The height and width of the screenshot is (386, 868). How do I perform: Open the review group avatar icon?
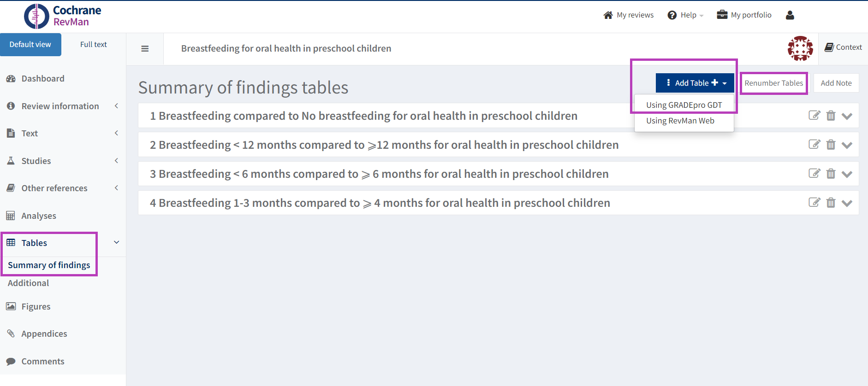pos(800,48)
